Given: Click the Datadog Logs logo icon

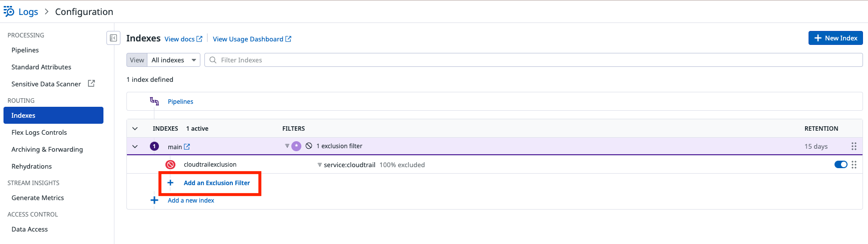Looking at the screenshot, I should coord(9,11).
